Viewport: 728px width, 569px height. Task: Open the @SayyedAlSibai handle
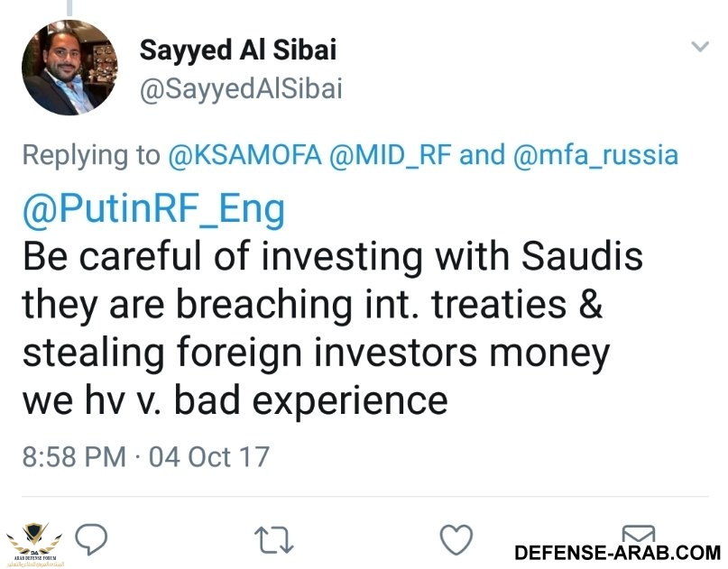[x=241, y=90]
